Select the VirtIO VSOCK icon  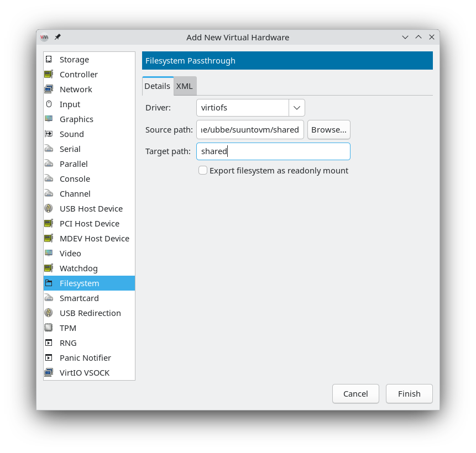tap(49, 373)
